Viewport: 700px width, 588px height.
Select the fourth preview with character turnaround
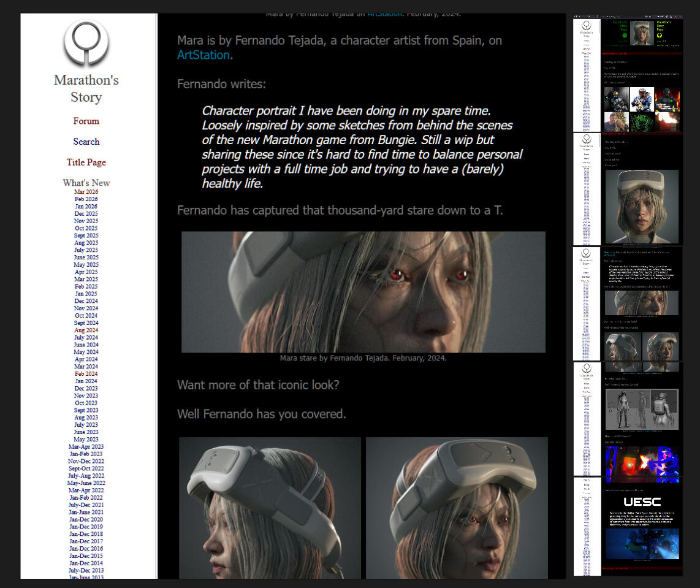click(x=628, y=419)
